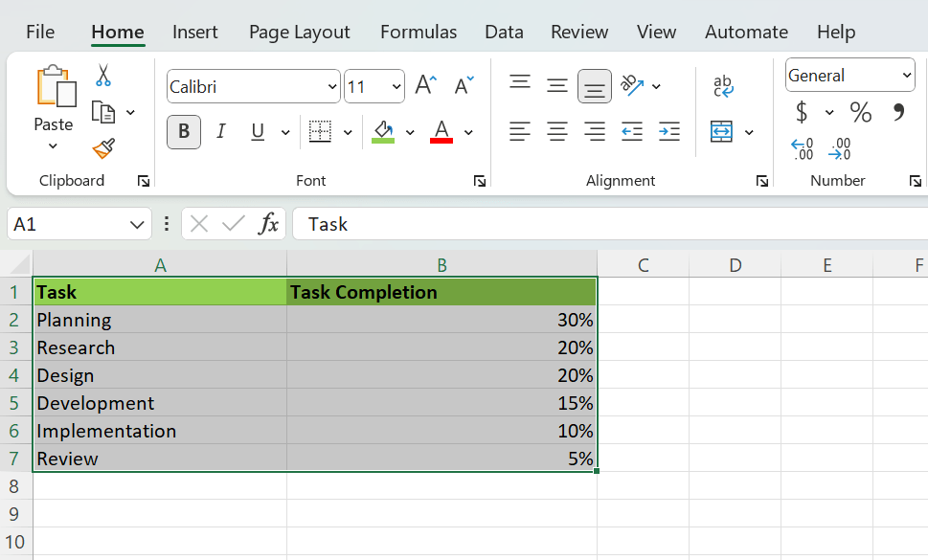
Task: Decrease font size with the small A icon
Action: coord(464,85)
